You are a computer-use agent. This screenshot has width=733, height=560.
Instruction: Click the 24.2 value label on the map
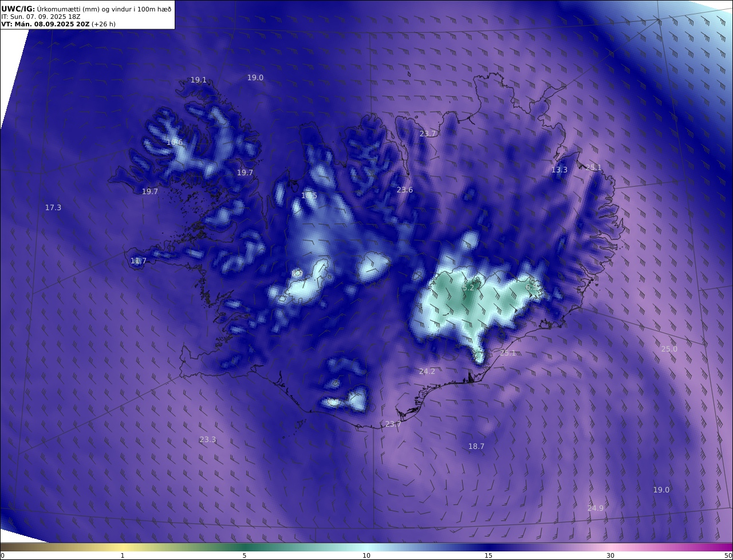click(427, 371)
